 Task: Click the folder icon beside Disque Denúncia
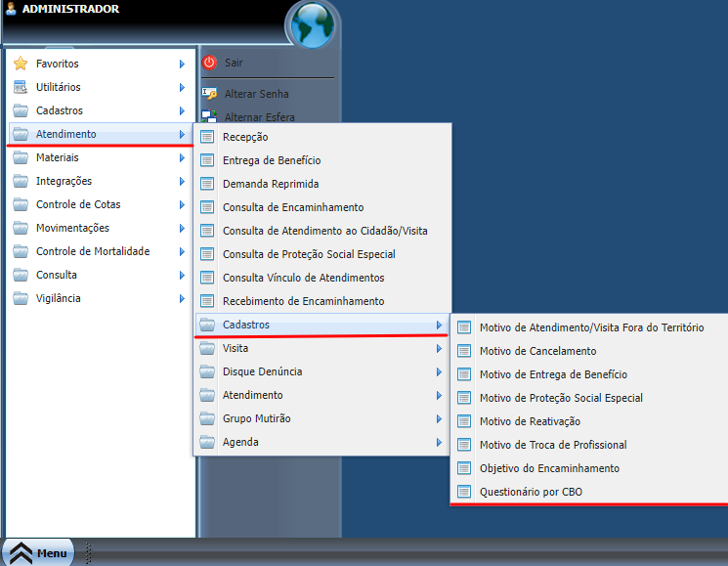[x=206, y=371]
